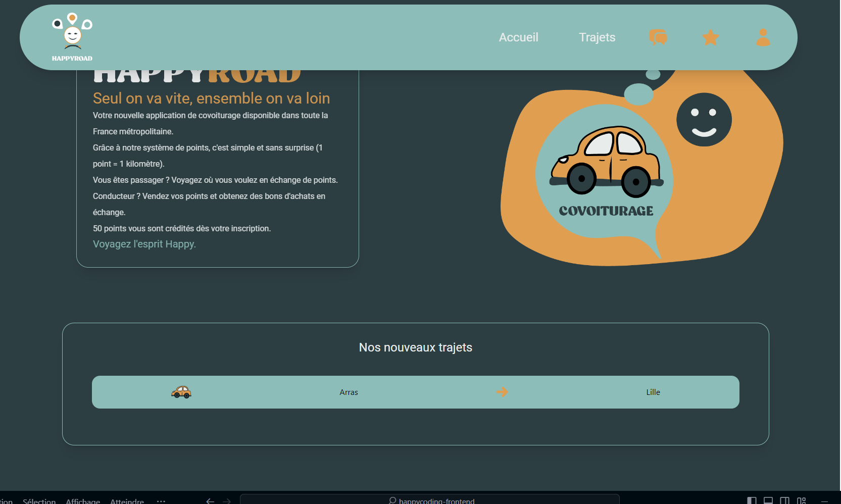Click the small car icon in the Arras trip row
This screenshot has width=841, height=504.
click(x=181, y=392)
